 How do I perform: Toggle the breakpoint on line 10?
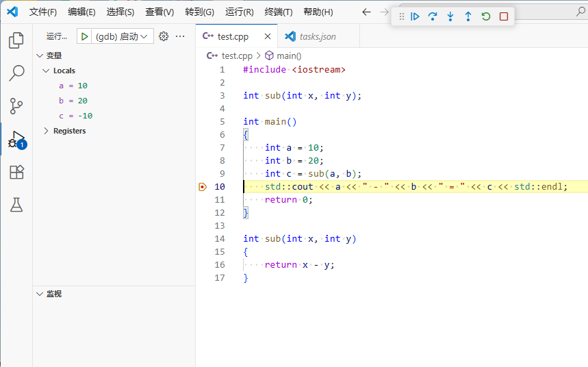tap(203, 186)
